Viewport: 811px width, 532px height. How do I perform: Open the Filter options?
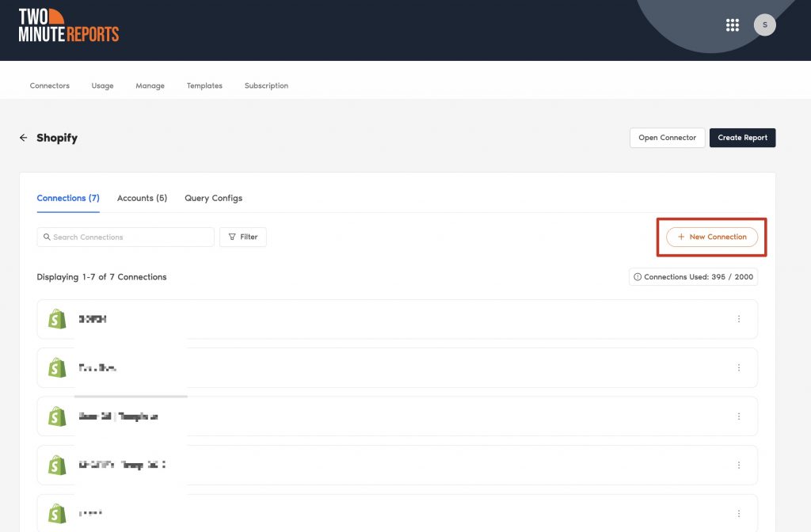tap(243, 237)
